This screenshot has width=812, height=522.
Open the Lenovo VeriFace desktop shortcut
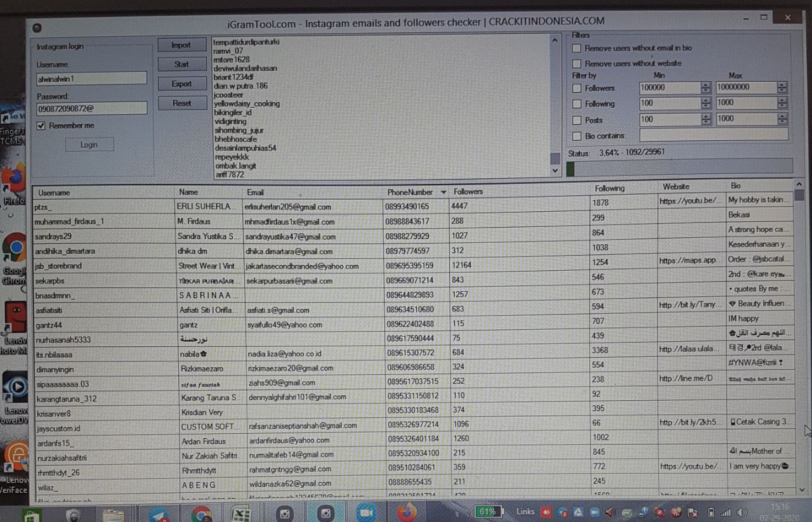(15, 466)
